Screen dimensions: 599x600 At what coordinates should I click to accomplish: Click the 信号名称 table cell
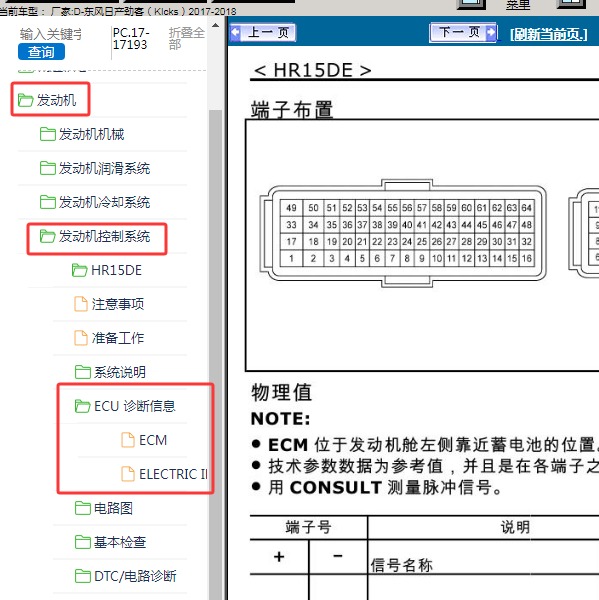click(x=402, y=565)
